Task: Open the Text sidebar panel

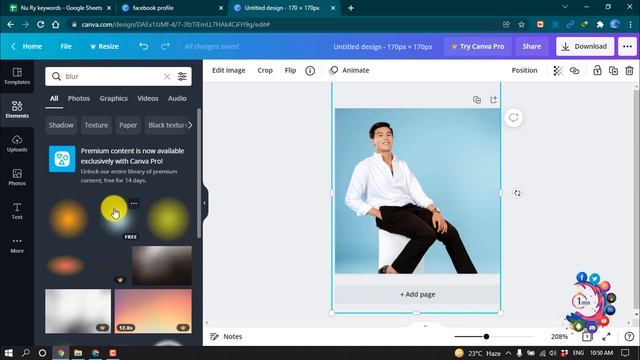Action: tap(17, 211)
